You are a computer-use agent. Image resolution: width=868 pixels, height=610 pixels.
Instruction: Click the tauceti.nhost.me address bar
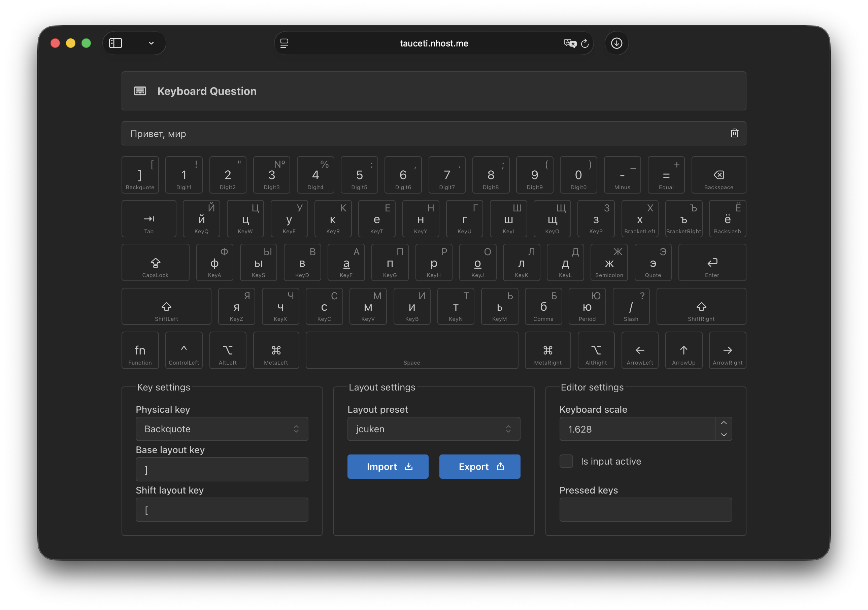[434, 43]
